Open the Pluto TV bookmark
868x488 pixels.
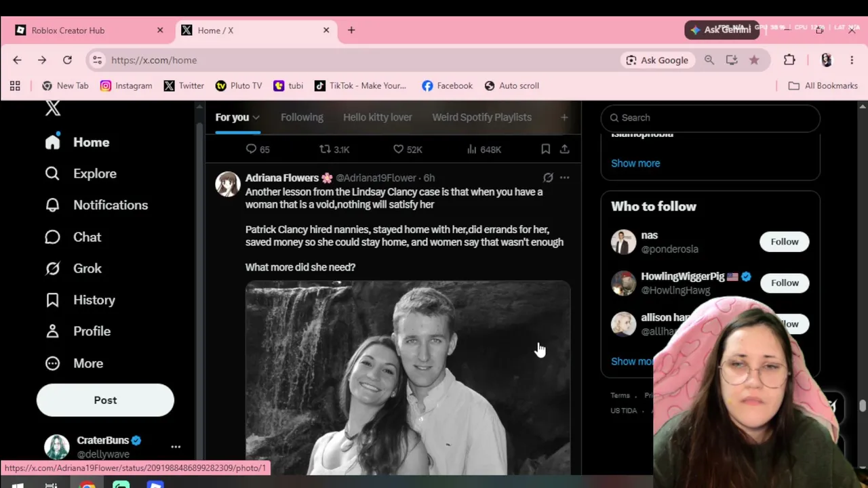click(x=239, y=86)
